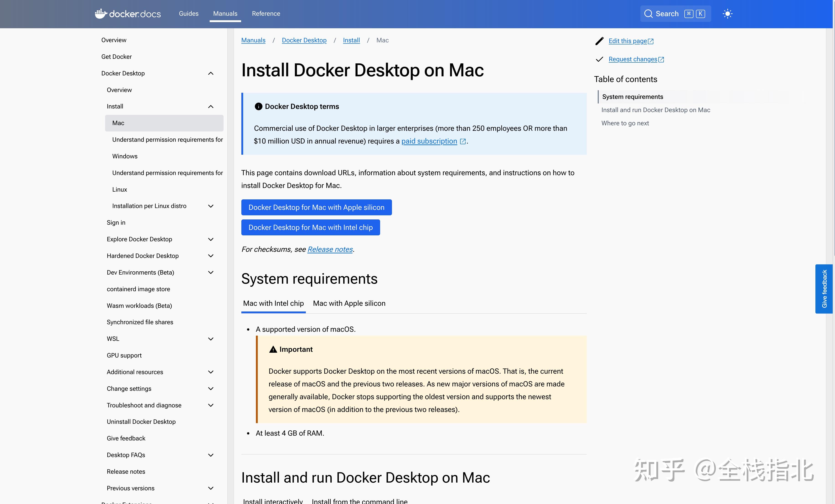Image resolution: width=835 pixels, height=504 pixels.
Task: Open the Give feedback side tab
Action: [x=824, y=289]
